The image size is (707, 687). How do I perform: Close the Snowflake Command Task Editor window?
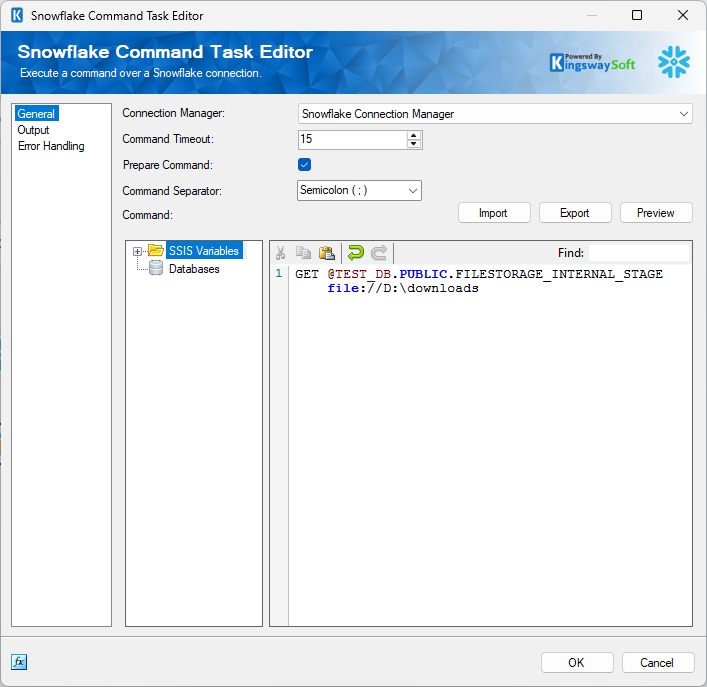[x=683, y=15]
